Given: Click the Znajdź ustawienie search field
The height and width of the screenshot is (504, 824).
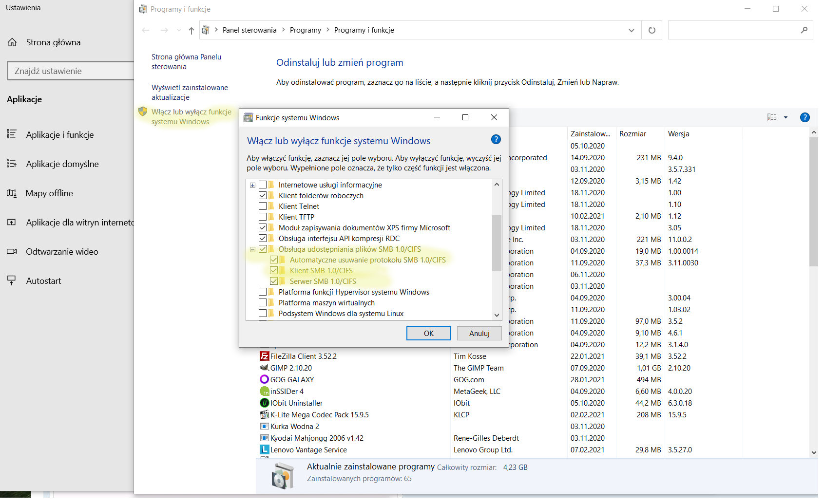Looking at the screenshot, I should coord(71,71).
